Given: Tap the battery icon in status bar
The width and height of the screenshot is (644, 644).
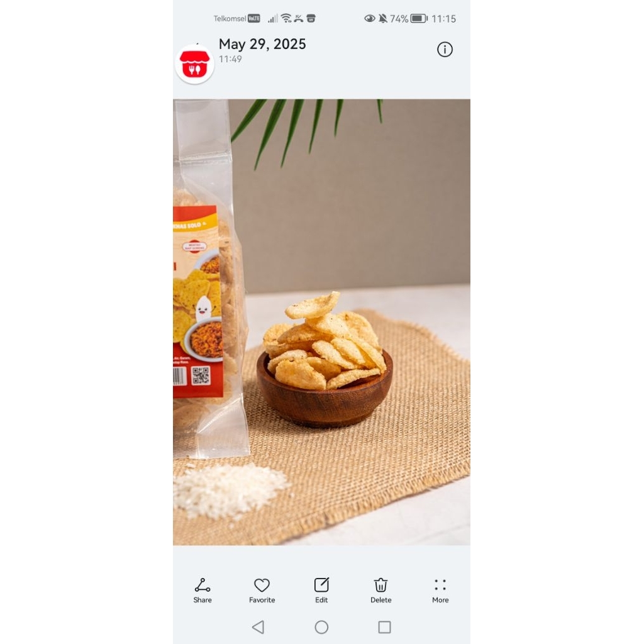Looking at the screenshot, I should point(418,18).
